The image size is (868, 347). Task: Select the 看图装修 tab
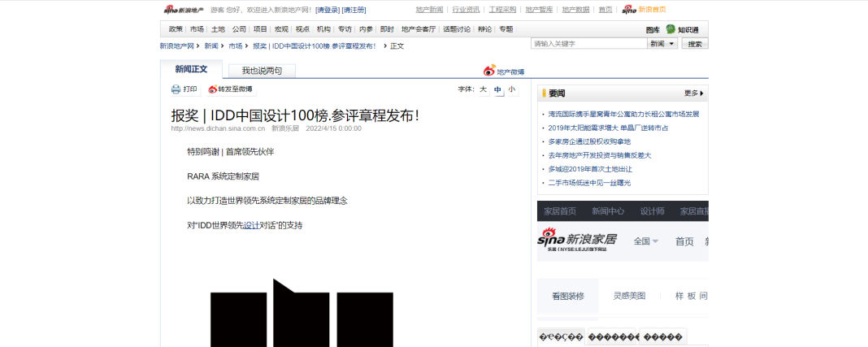pos(568,296)
